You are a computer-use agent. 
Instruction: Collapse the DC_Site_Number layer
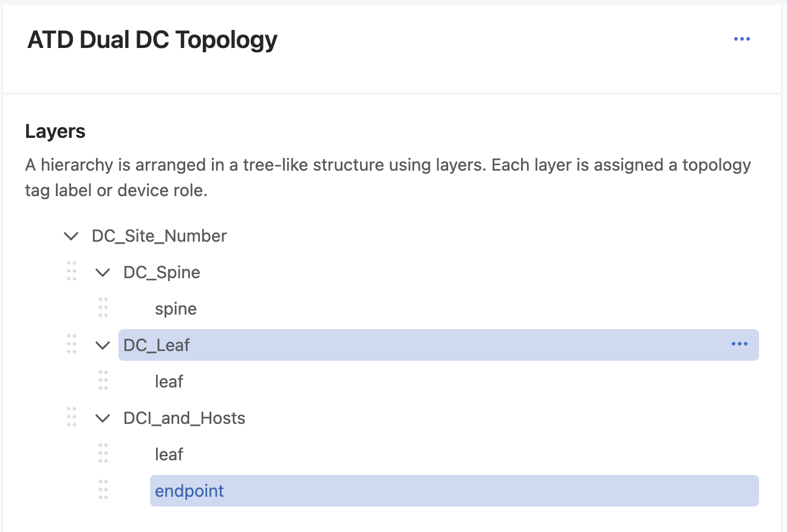coord(72,236)
